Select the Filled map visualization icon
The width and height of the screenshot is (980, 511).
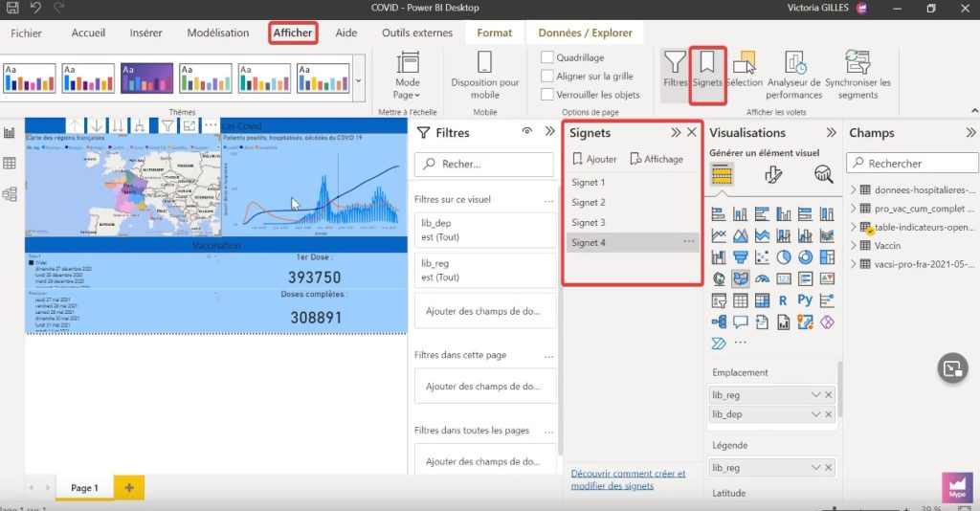point(740,278)
